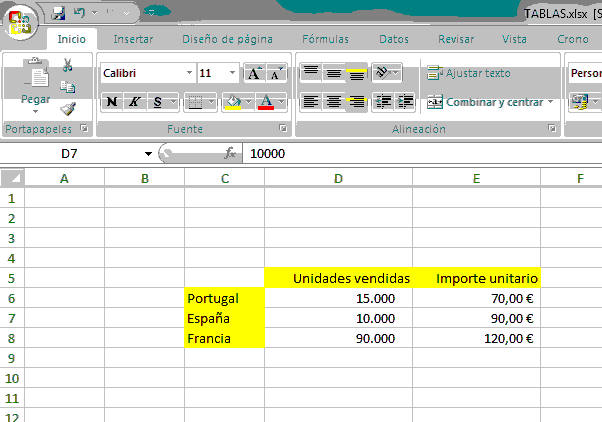Click Ajustar texto wrap button

click(469, 73)
